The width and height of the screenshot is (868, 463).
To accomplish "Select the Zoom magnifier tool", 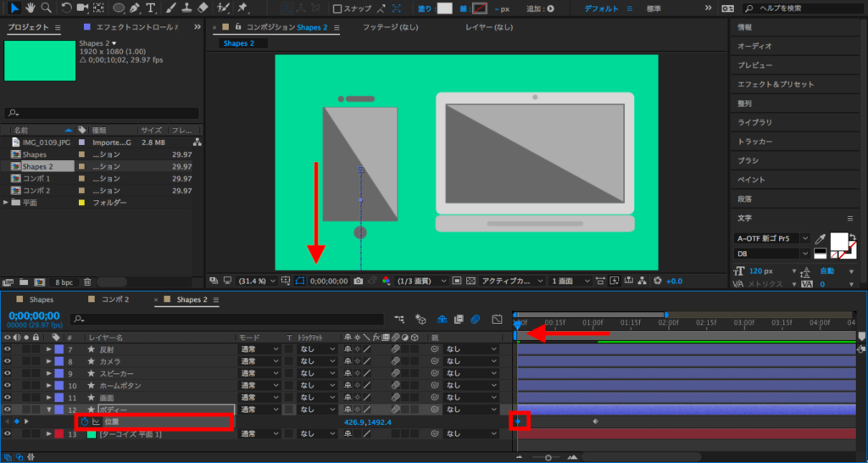I will tap(45, 8).
